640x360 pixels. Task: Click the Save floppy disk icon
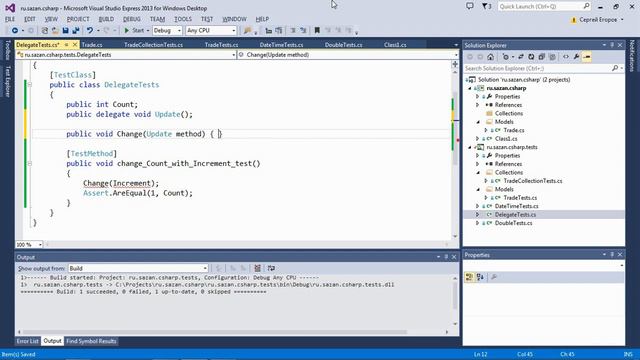[x=65, y=31]
